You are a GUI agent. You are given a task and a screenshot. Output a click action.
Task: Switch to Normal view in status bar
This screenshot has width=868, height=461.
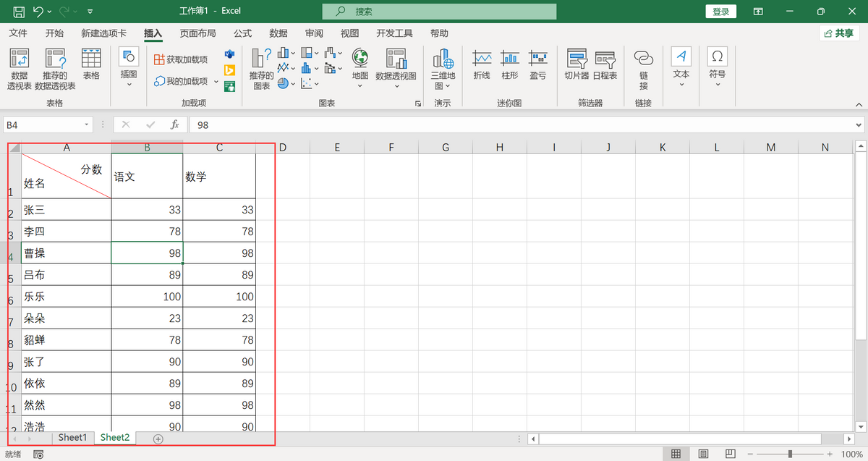pos(676,454)
